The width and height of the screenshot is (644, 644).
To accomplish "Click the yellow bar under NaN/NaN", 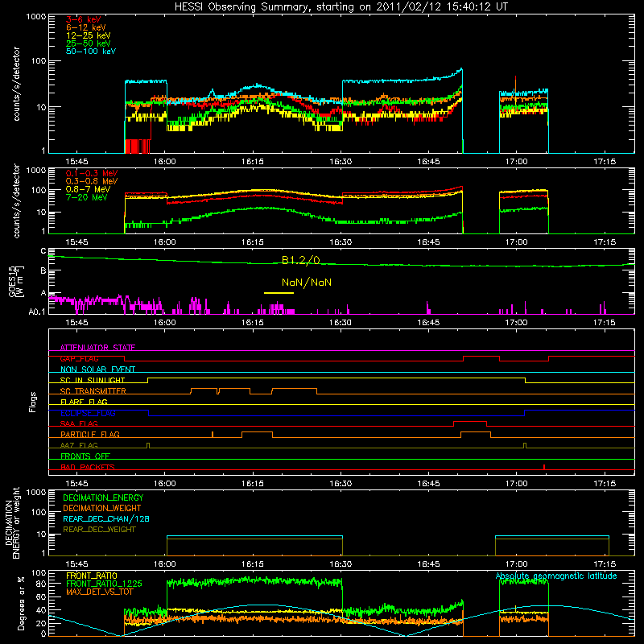I will [x=279, y=293].
